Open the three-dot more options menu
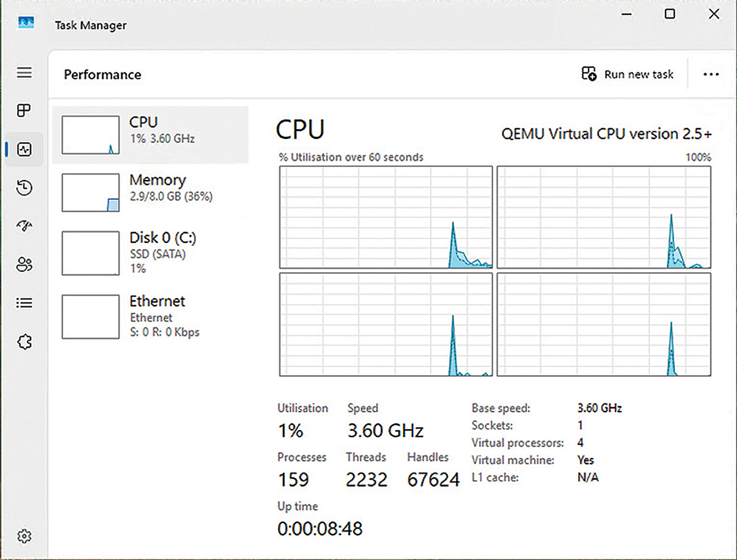Image resolution: width=737 pixels, height=560 pixels. click(x=711, y=74)
